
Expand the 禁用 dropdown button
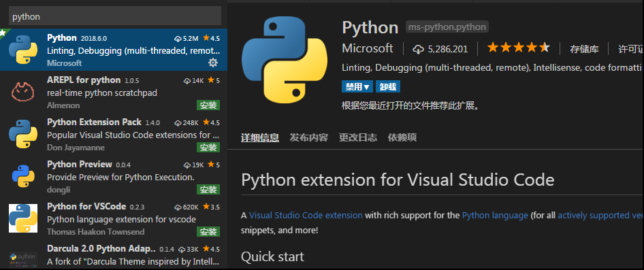tap(357, 86)
